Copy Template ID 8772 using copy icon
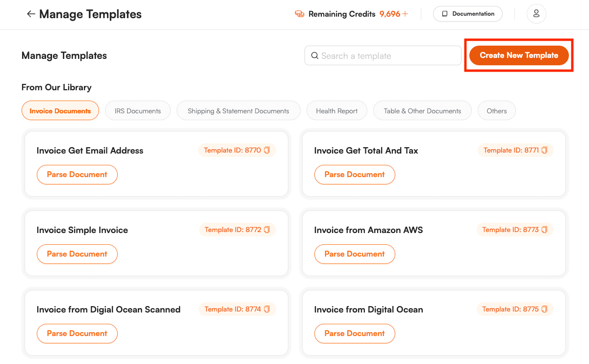The width and height of the screenshot is (589, 364). (x=267, y=230)
